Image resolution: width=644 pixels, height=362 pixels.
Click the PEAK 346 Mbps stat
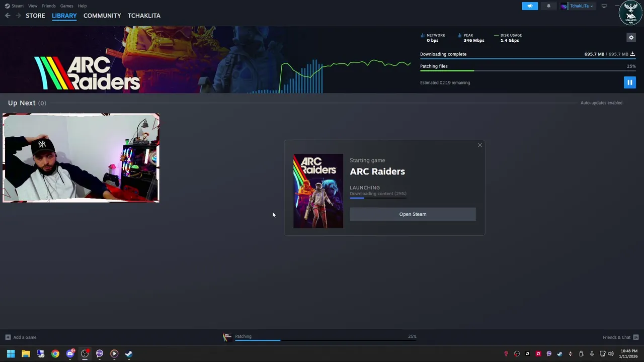point(471,38)
